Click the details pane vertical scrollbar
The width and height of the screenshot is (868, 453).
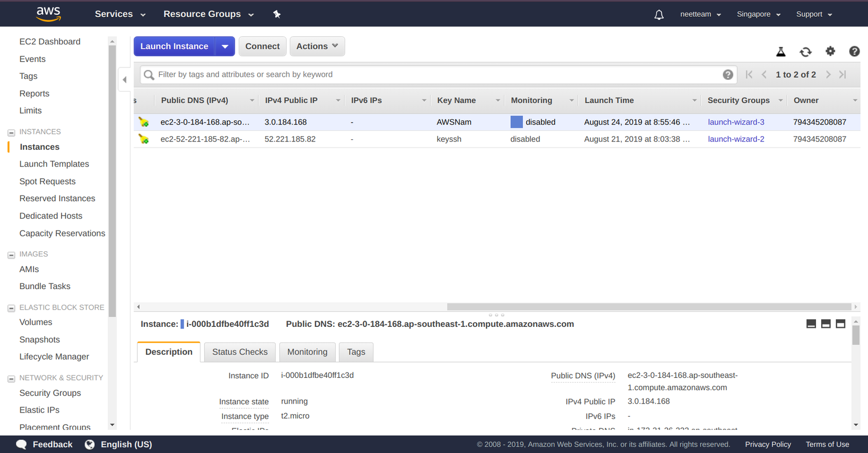(x=856, y=335)
